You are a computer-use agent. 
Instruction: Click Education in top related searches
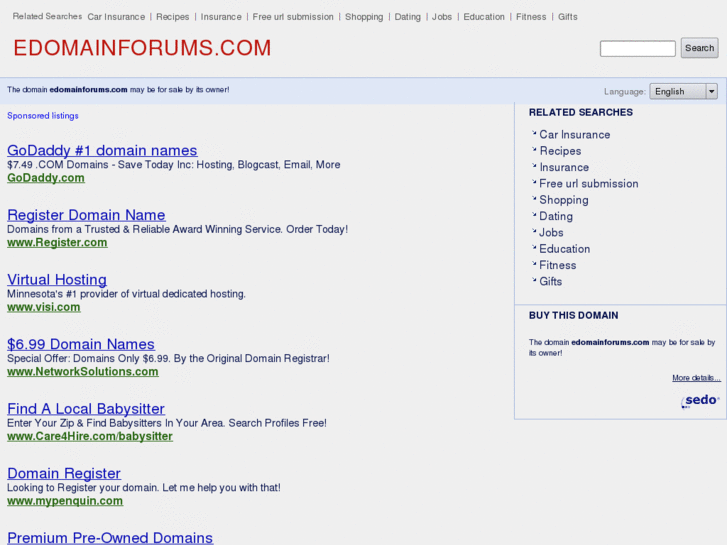(484, 17)
